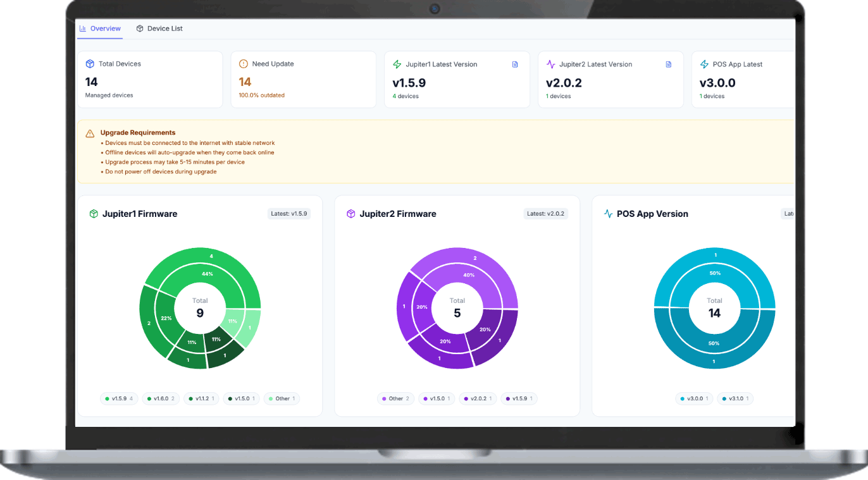Click the bolt icon beside POS App Latest
Image resolution: width=868 pixels, height=480 pixels.
pyautogui.click(x=705, y=65)
